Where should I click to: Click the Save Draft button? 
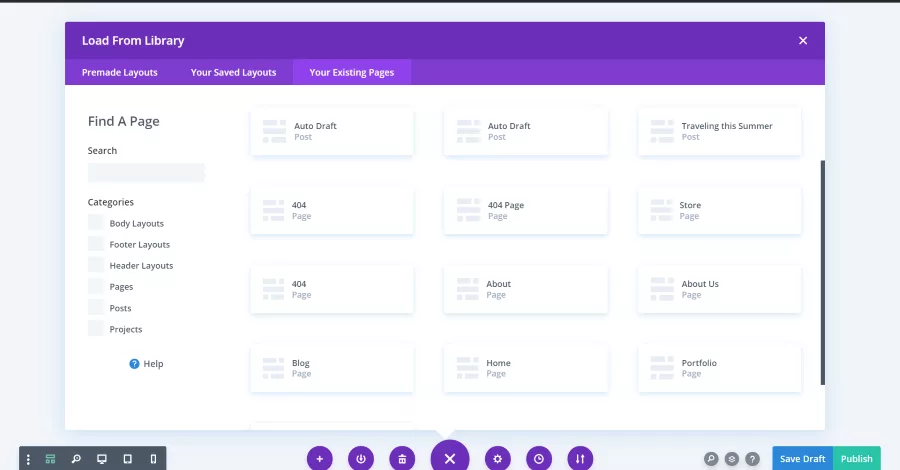[x=802, y=459]
